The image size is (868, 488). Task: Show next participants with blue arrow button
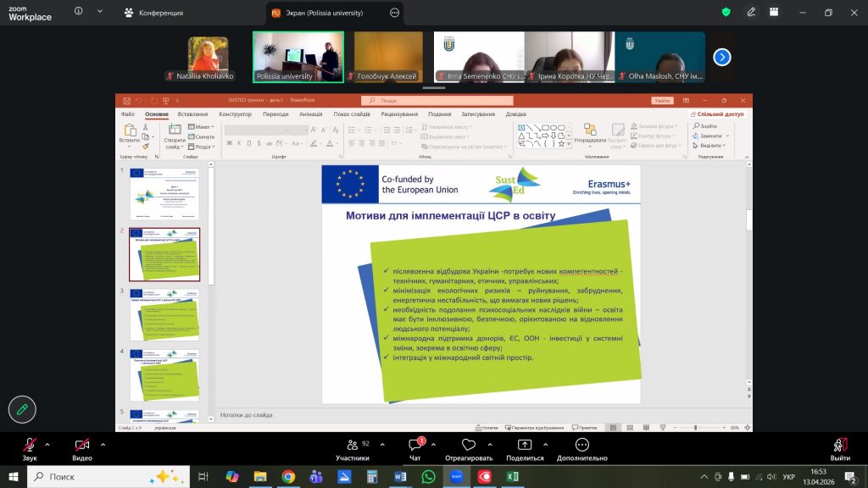click(x=722, y=57)
